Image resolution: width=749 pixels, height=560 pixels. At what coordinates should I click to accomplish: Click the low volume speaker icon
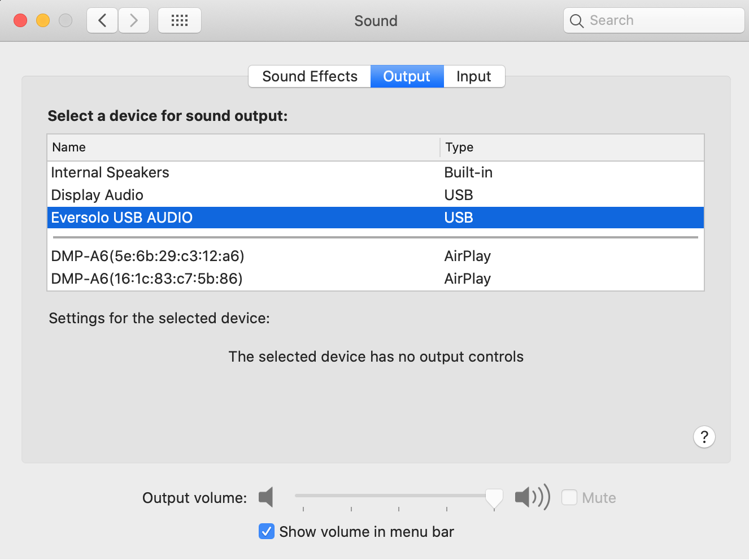[x=266, y=497]
